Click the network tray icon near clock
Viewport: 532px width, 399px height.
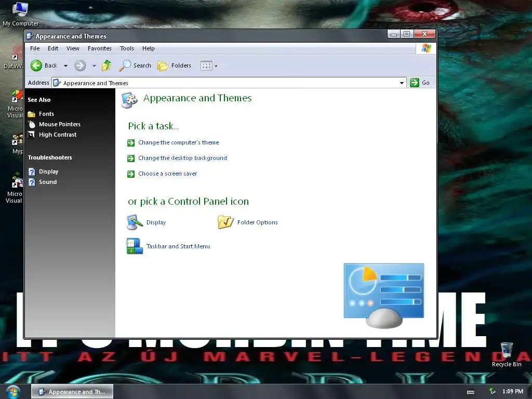click(493, 392)
